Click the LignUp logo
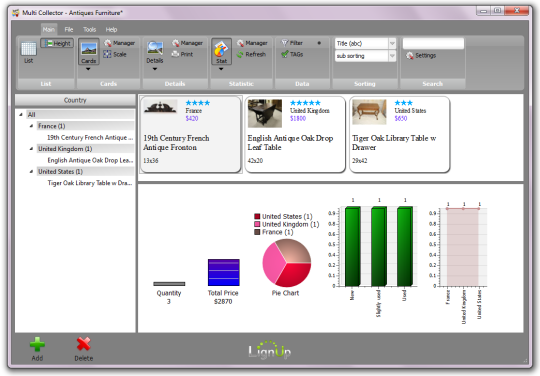This screenshot has width=540, height=376. coord(270,350)
